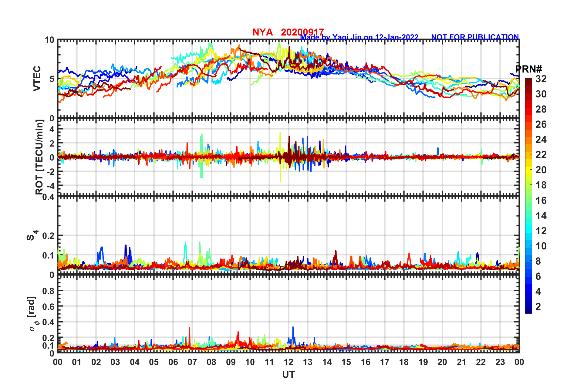
Task: Select colorbar tick label "32"
Action: [x=541, y=79]
